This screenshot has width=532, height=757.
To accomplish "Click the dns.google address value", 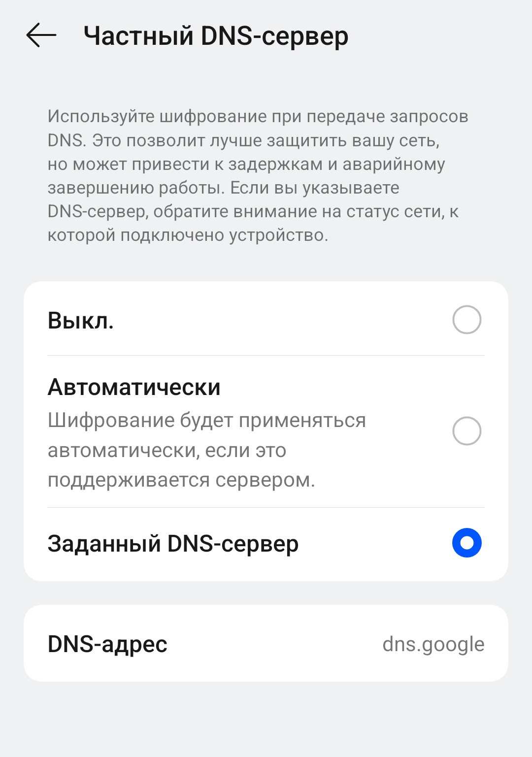I will [x=433, y=644].
